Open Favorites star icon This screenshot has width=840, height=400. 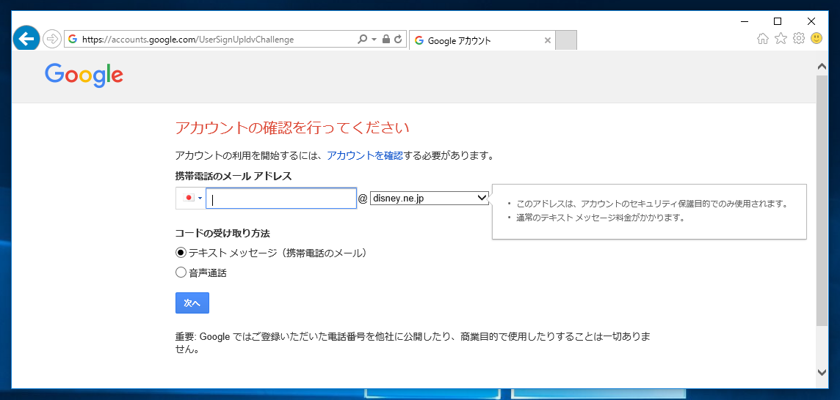[x=781, y=39]
